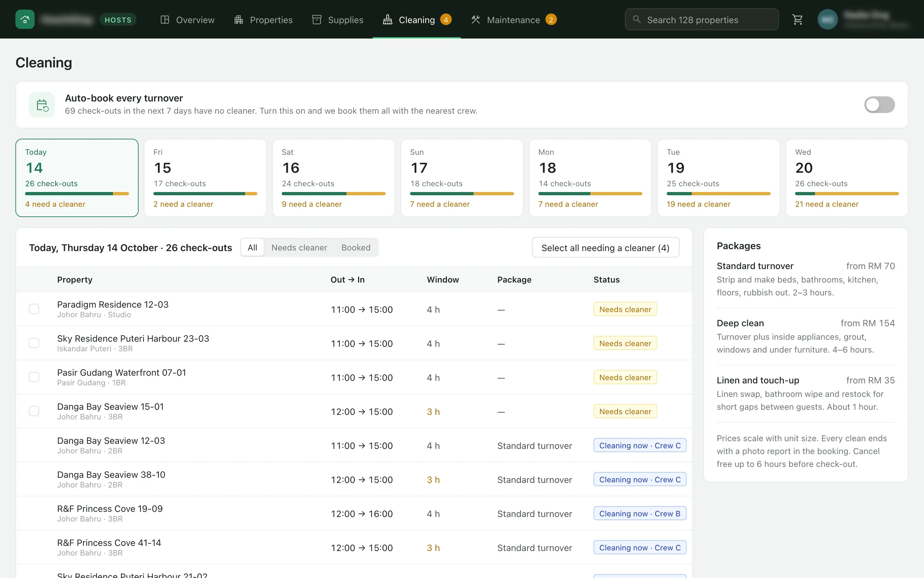Click the HOSTS badge
Viewport: 924px width, 578px height.
coord(118,20)
